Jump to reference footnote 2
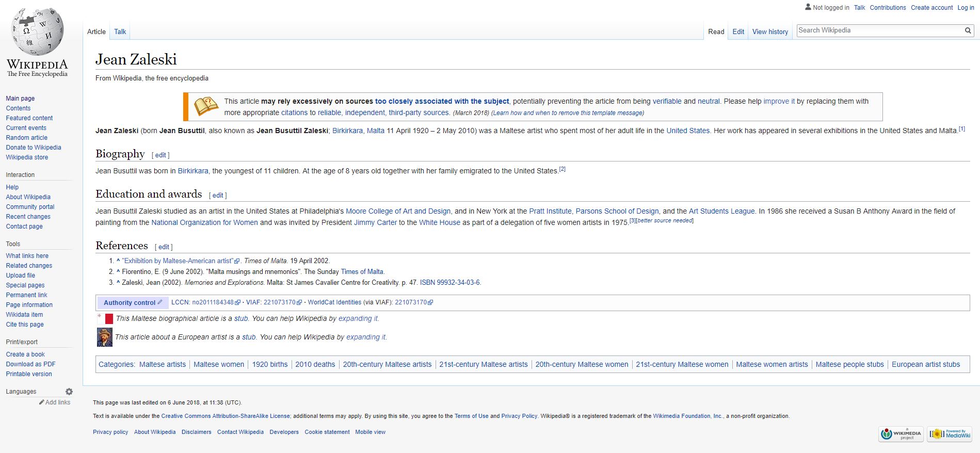The width and height of the screenshot is (980, 453). click(x=562, y=169)
